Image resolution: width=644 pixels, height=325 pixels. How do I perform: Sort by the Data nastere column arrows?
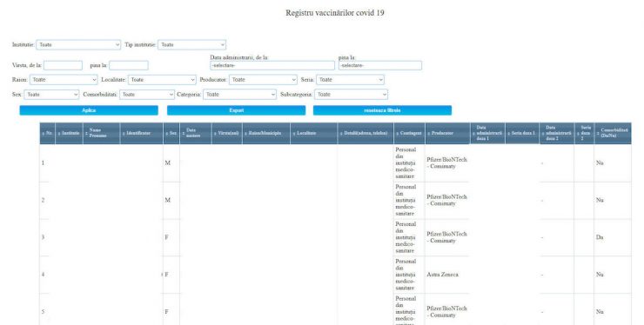(183, 134)
